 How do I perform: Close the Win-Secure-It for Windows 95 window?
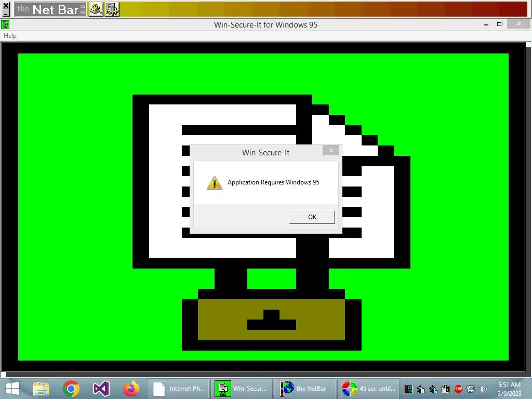[x=519, y=24]
